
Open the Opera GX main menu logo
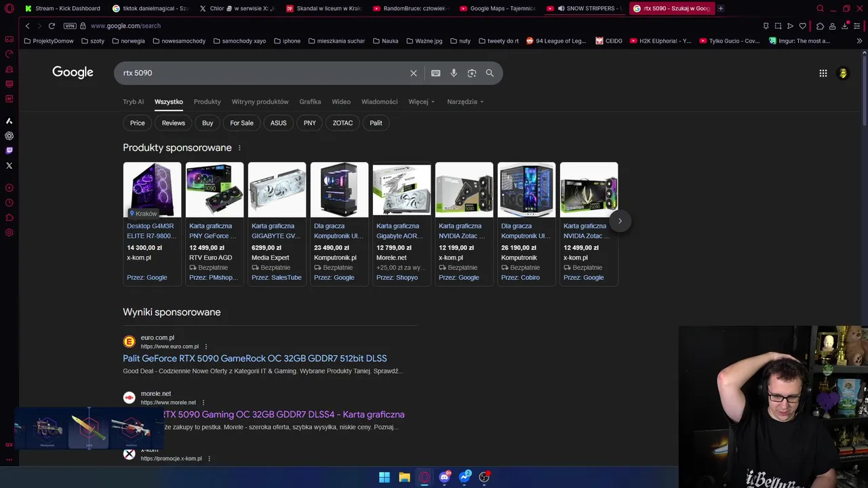(x=9, y=8)
